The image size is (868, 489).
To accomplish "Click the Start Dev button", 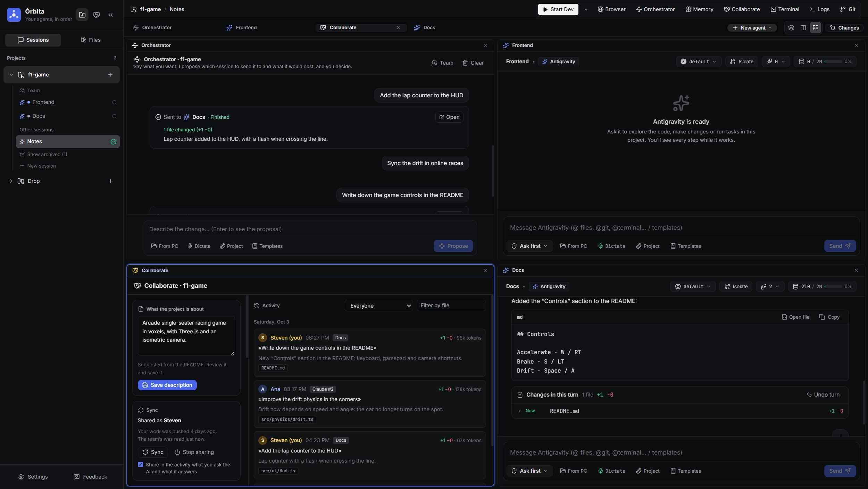I will click(x=558, y=9).
